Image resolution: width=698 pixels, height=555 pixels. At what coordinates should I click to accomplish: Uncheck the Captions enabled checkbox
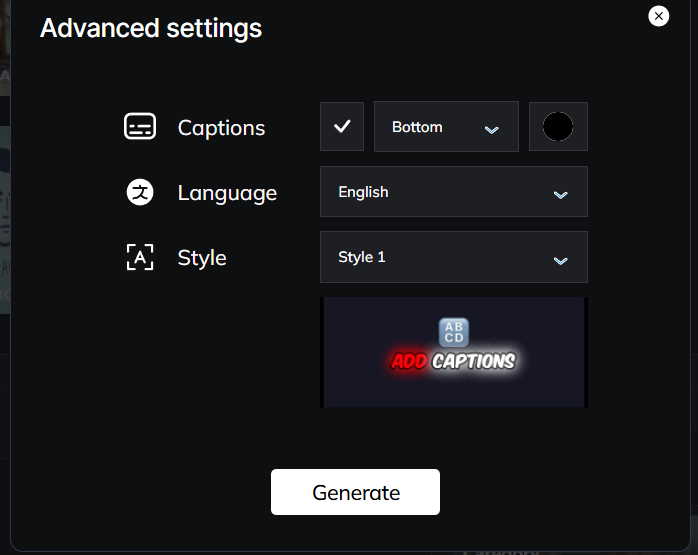click(342, 126)
